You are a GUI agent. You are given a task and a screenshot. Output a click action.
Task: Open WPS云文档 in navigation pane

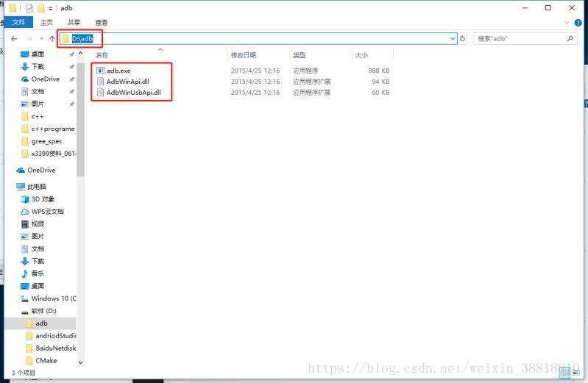47,212
